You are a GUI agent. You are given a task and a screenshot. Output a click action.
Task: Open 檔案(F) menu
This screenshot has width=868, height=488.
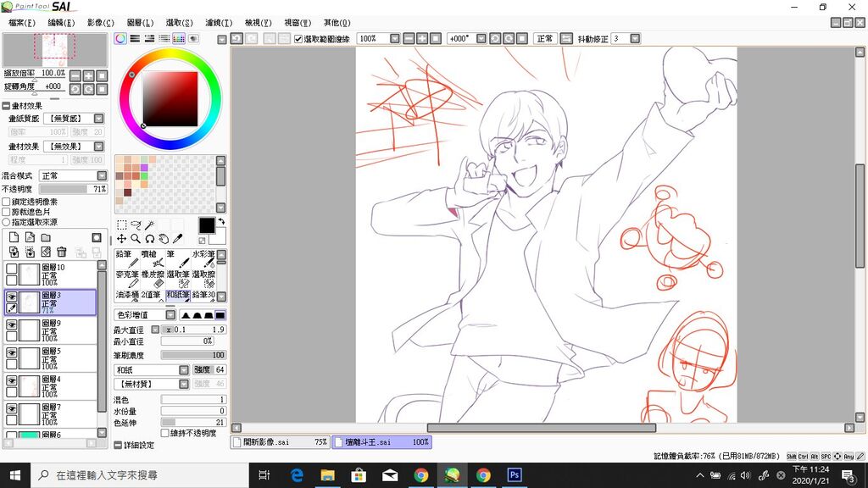(22, 23)
